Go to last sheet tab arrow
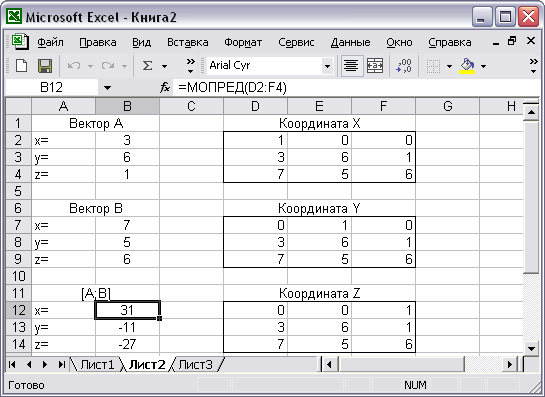Image resolution: width=545 pixels, height=397 pixels. pyautogui.click(x=62, y=364)
